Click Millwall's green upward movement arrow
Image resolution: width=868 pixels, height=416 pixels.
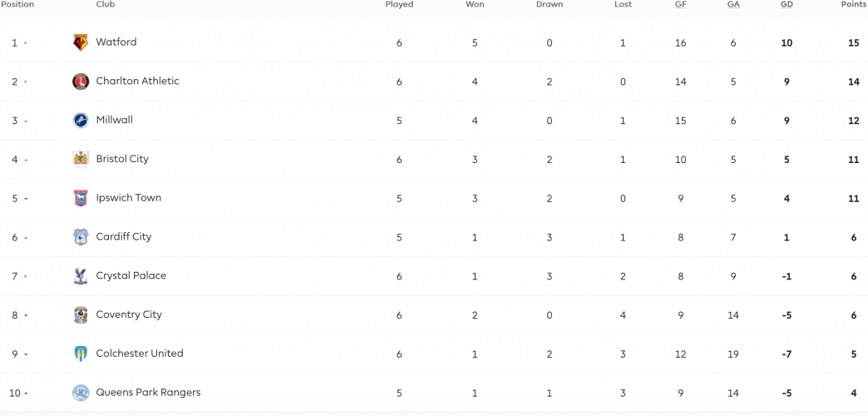(x=26, y=121)
